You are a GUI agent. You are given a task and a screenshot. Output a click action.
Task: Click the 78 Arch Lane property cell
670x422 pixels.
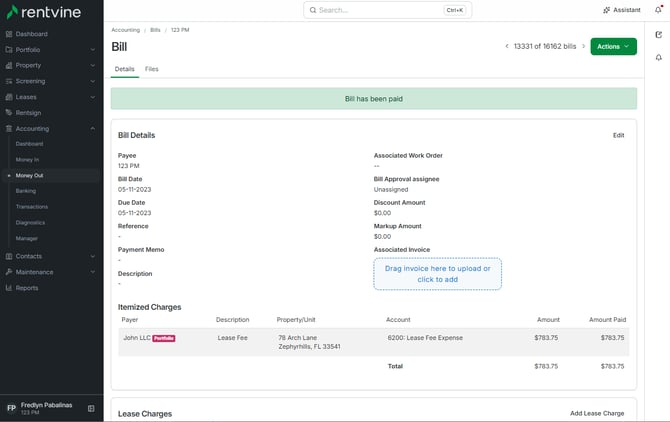click(x=309, y=342)
